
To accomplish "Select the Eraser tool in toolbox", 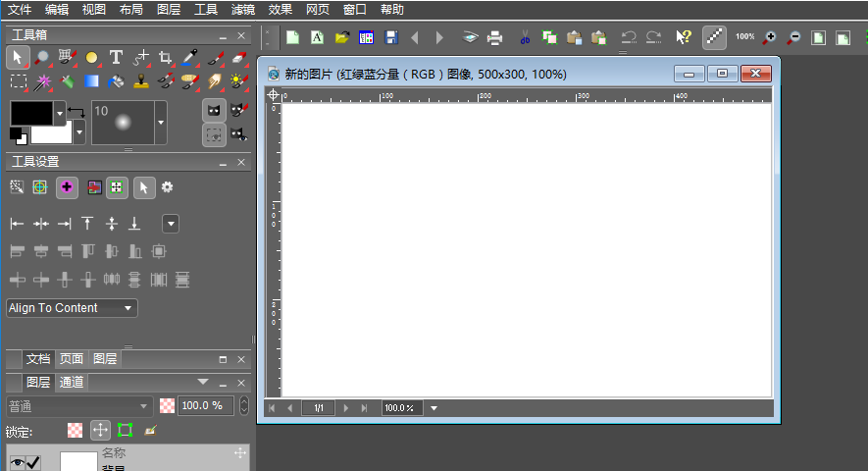I will tap(239, 57).
